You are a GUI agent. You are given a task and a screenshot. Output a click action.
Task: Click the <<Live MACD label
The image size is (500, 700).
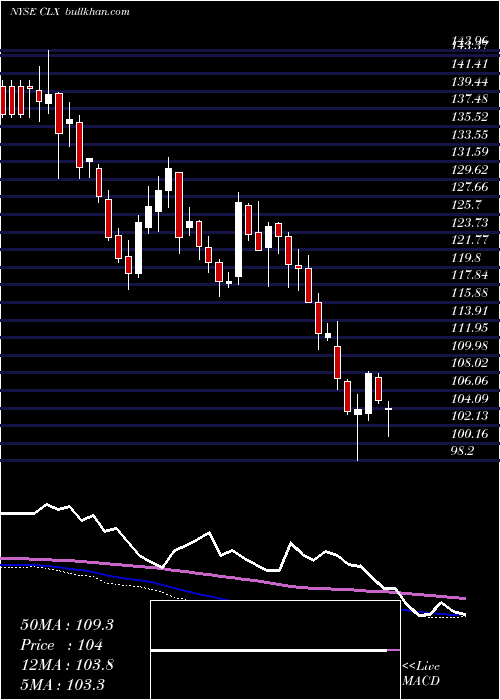click(421, 673)
